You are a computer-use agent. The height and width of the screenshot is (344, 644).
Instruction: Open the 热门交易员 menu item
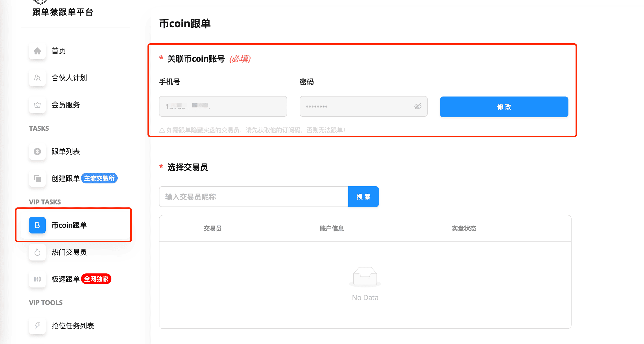(69, 252)
